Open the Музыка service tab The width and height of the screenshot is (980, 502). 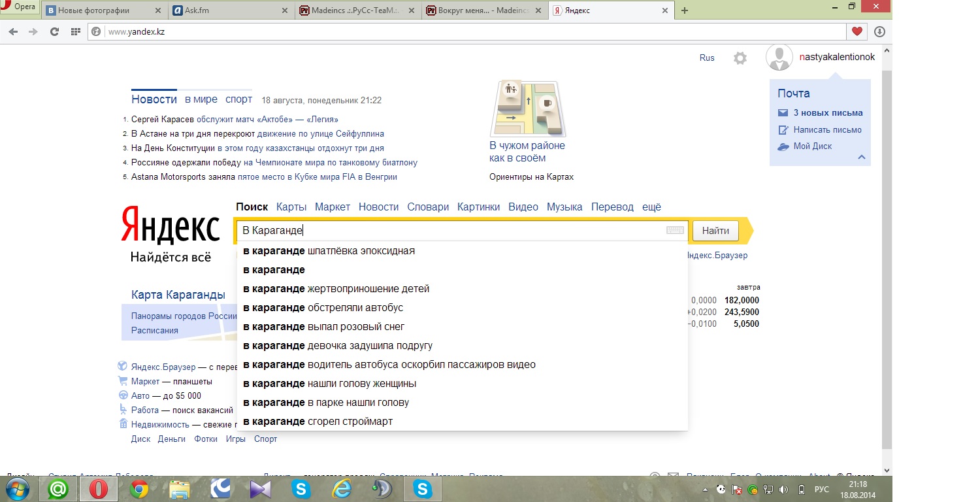(x=564, y=207)
